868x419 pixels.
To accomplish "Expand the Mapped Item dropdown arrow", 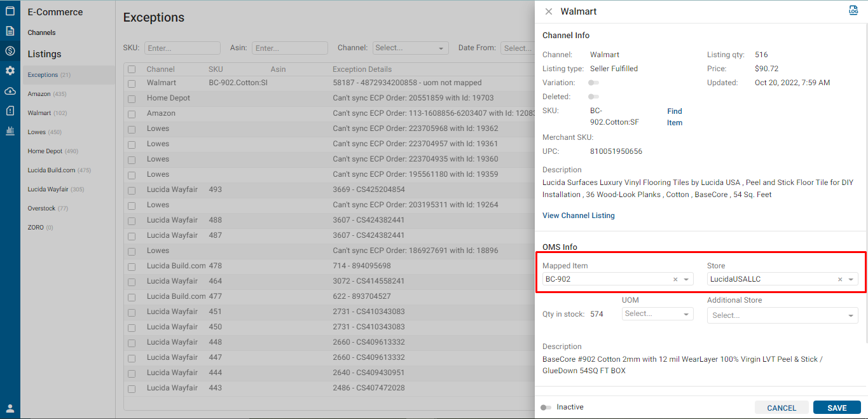I will [686, 279].
